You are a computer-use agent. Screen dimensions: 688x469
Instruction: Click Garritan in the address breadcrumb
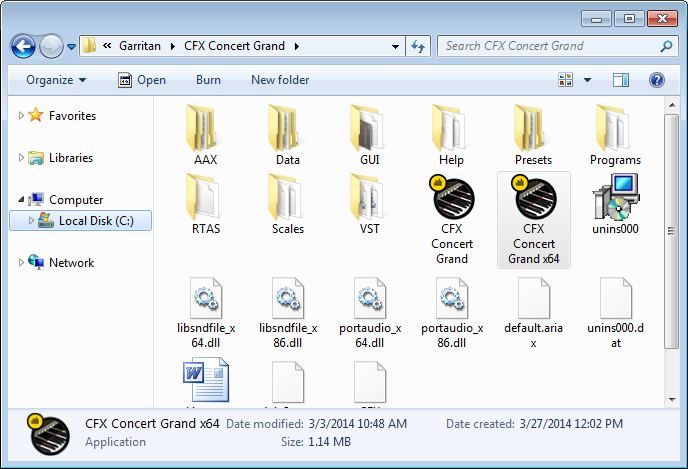140,46
